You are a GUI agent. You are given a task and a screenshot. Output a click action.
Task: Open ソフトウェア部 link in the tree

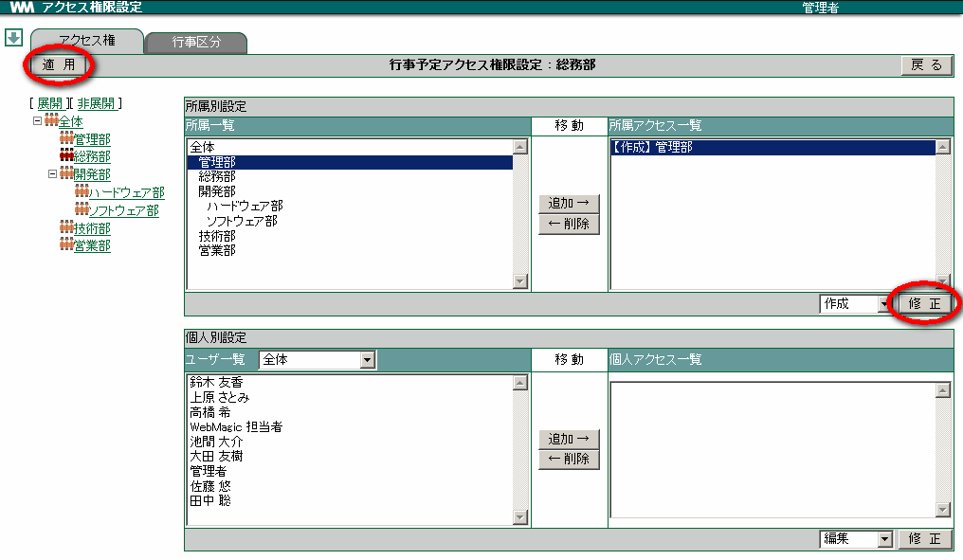click(124, 210)
